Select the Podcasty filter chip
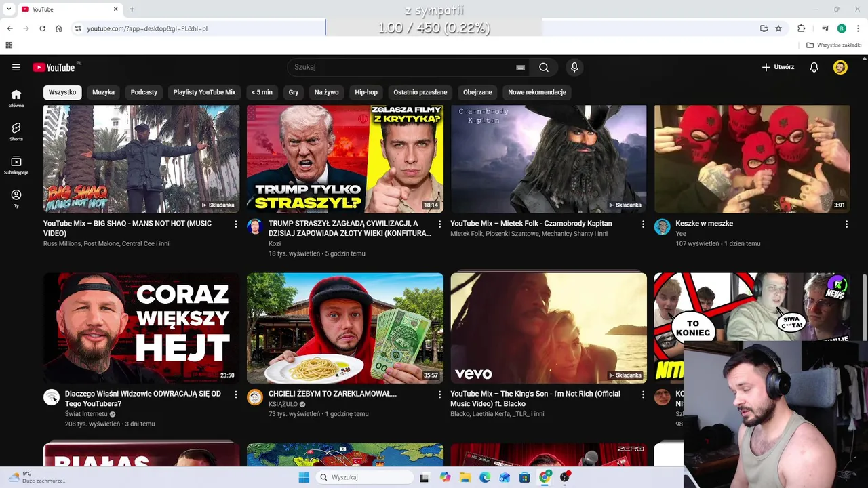 click(144, 92)
